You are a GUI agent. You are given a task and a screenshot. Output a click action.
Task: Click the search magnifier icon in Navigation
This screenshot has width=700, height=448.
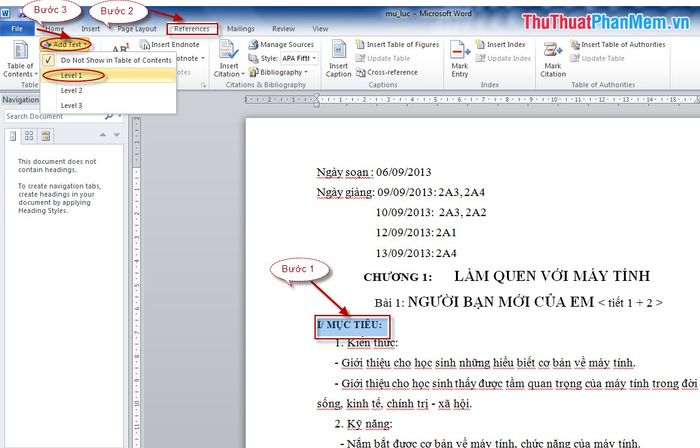click(x=108, y=116)
